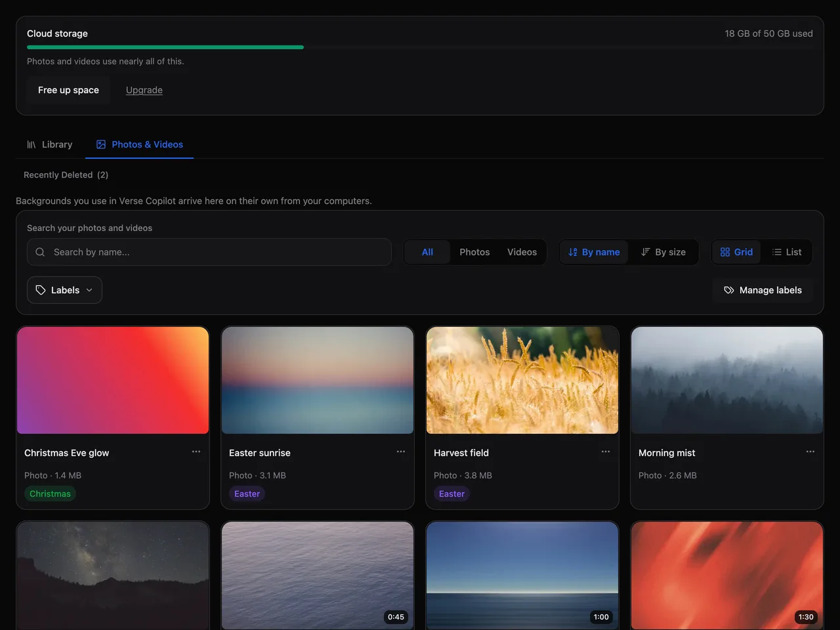Click '18 GB of 50 GB used' text
This screenshot has width=840, height=630.
click(x=768, y=33)
